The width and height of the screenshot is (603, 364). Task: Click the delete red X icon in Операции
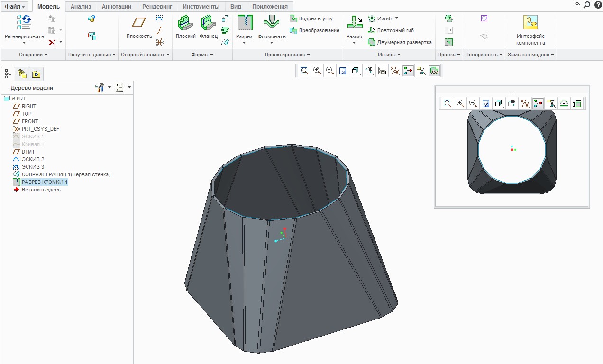(x=52, y=42)
